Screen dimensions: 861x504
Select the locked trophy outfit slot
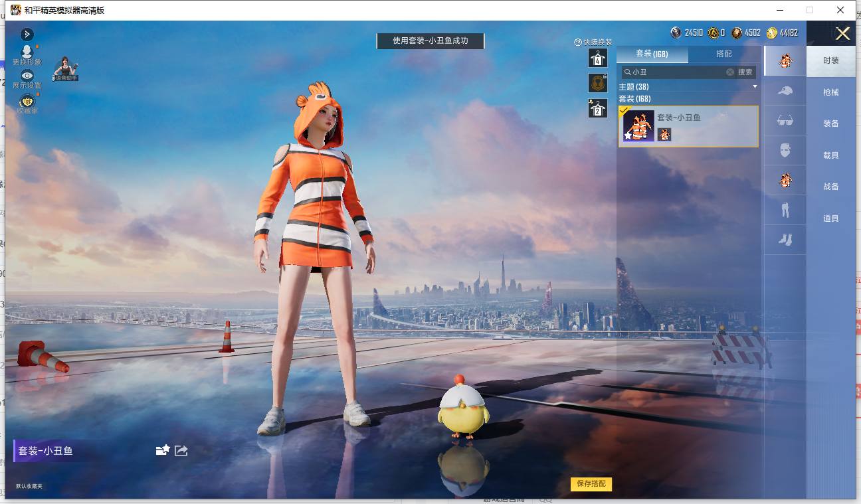[x=598, y=83]
